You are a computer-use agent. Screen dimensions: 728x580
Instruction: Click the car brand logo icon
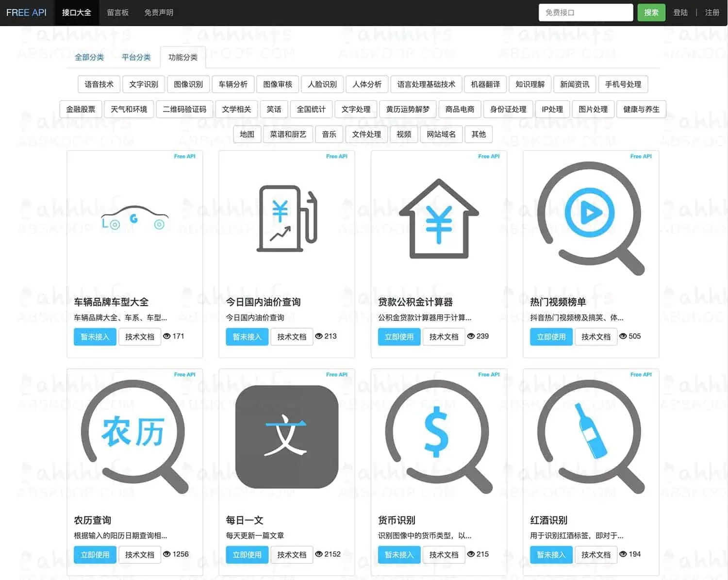point(134,218)
